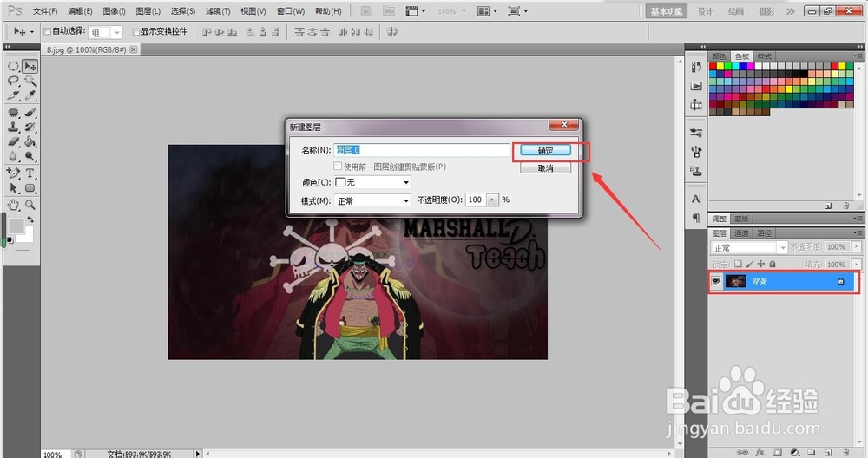Toggle lock transparent pixels in Layers panel
Image resolution: width=868 pixels, height=458 pixels.
point(738,264)
